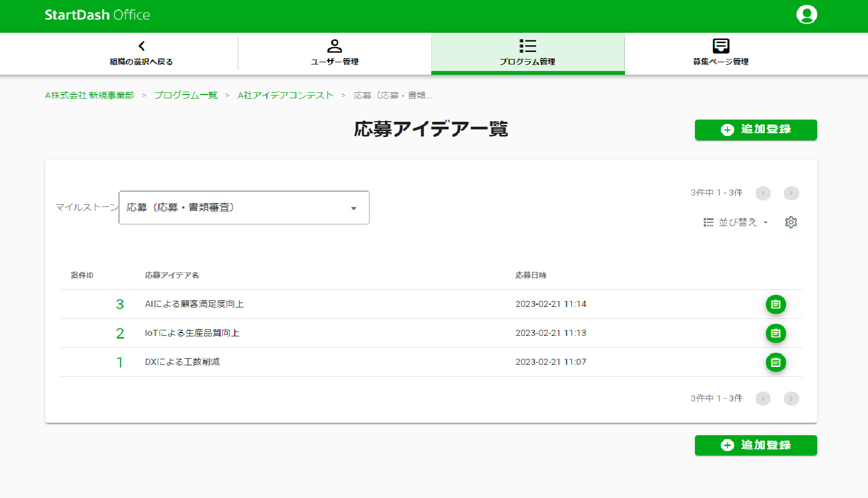The image size is (868, 498).
Task: Open the table settings gear icon
Action: click(x=791, y=222)
